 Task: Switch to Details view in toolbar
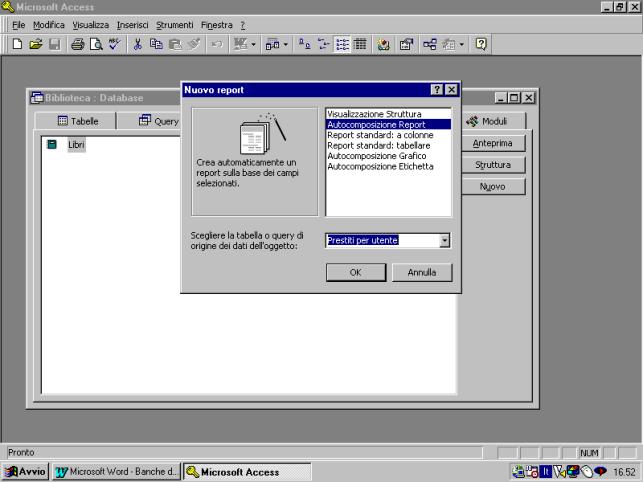(x=360, y=44)
